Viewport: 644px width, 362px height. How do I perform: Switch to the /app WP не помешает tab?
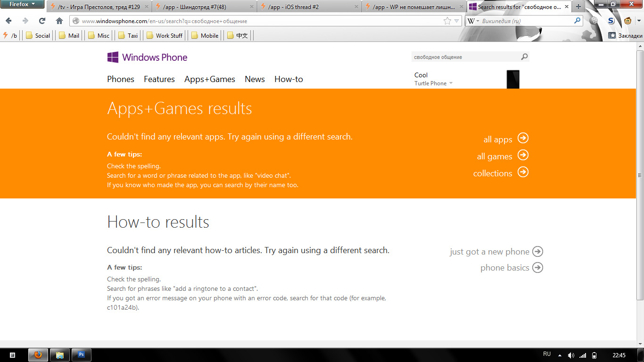tap(414, 7)
